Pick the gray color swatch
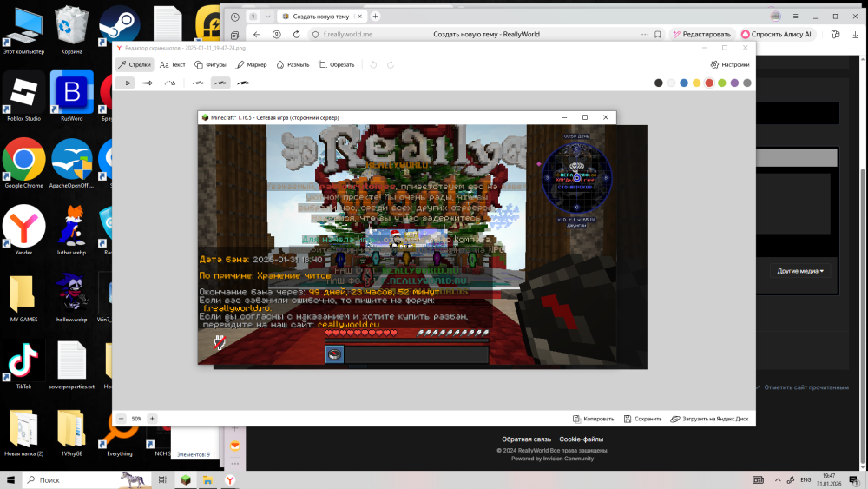The width and height of the screenshot is (868, 489). [747, 83]
